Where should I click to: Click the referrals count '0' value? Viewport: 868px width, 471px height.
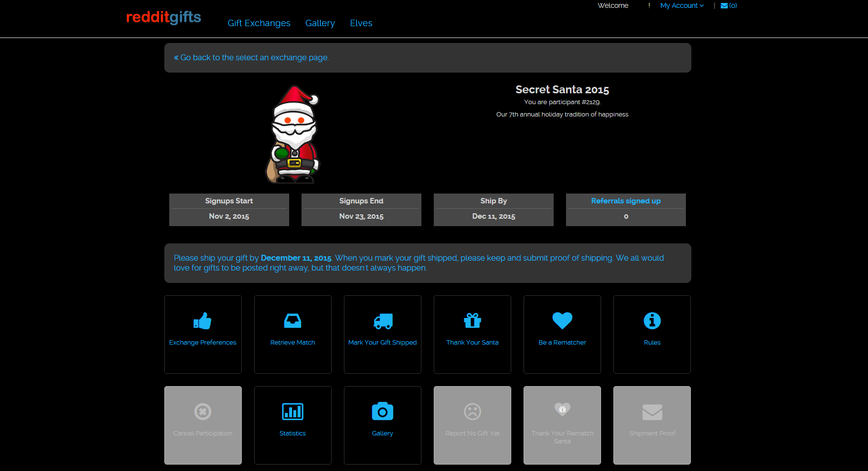626,216
